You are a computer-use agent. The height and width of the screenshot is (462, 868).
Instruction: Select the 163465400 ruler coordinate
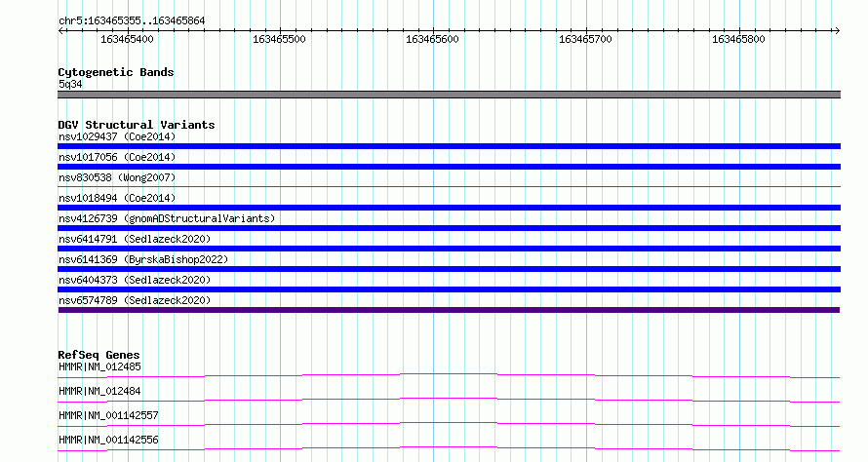coord(127,39)
